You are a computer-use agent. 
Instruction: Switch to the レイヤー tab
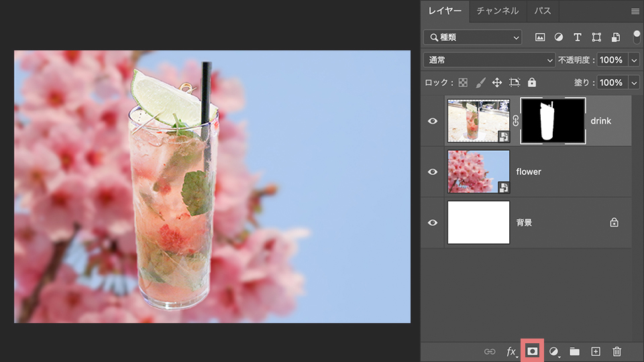click(445, 11)
